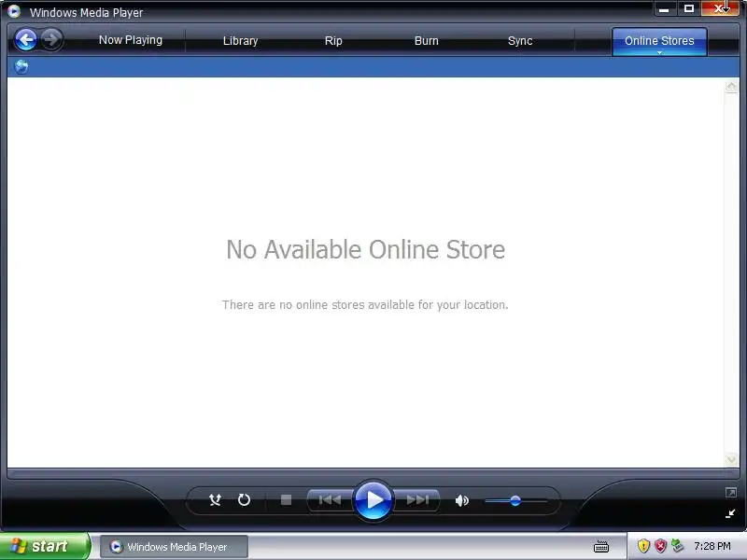Adjust the volume slider

click(516, 500)
